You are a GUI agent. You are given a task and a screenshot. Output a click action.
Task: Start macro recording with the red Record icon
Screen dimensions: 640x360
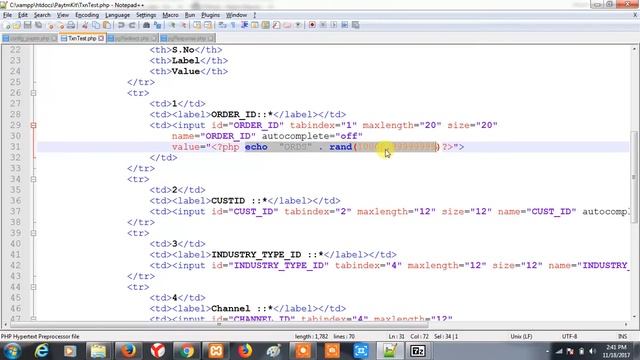312,25
